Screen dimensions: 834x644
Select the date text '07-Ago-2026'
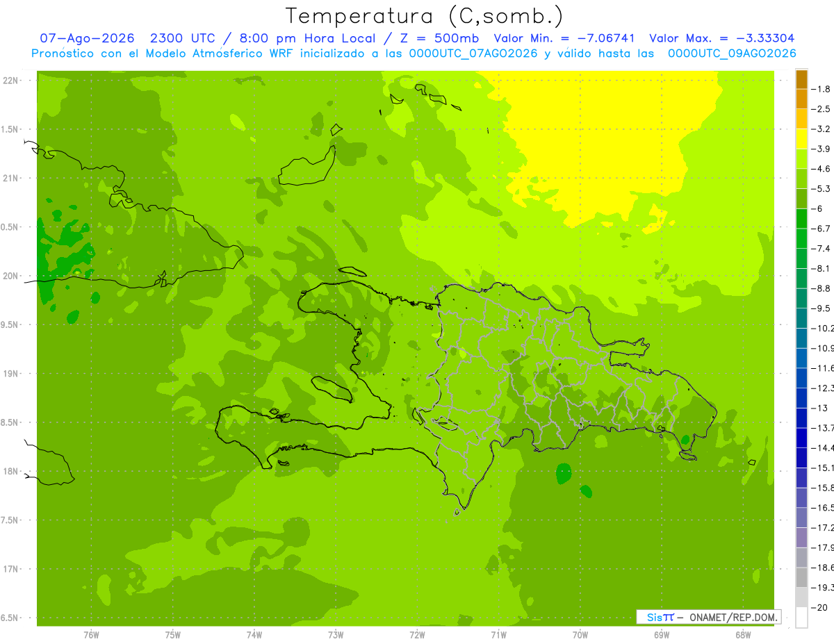[87, 38]
